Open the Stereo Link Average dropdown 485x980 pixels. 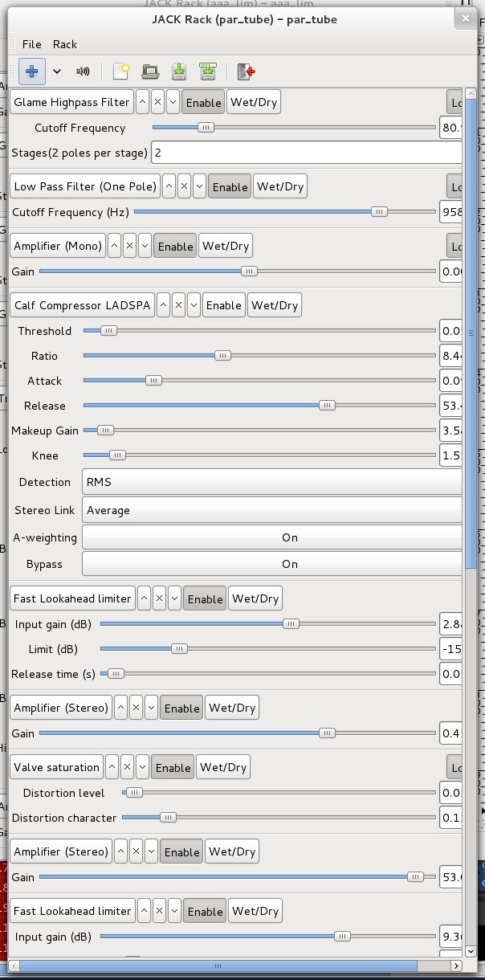[272, 510]
